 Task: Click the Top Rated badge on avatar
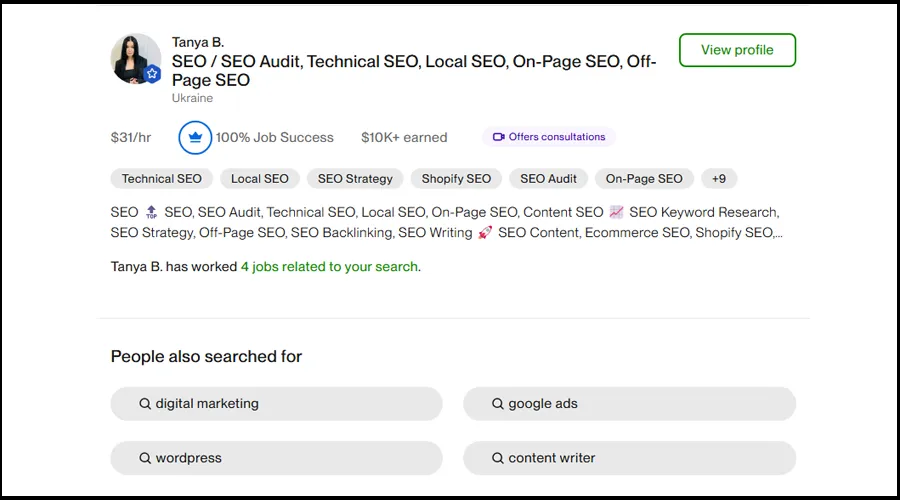pos(152,74)
